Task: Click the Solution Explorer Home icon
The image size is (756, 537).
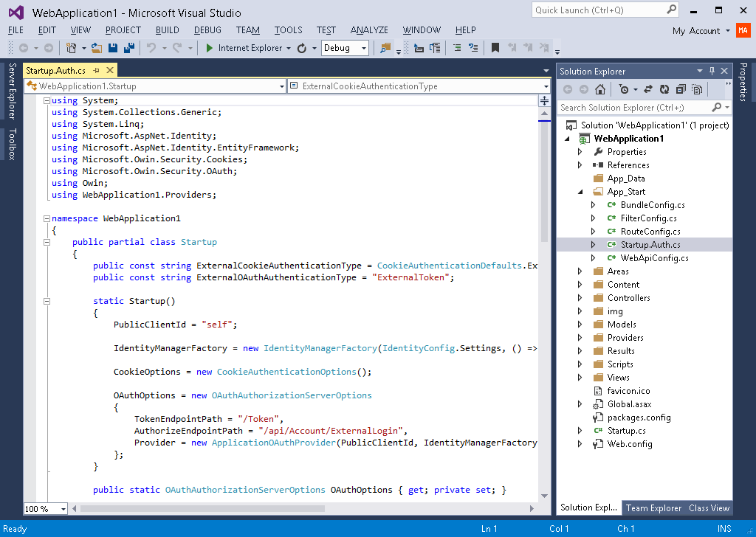Action: (600, 89)
